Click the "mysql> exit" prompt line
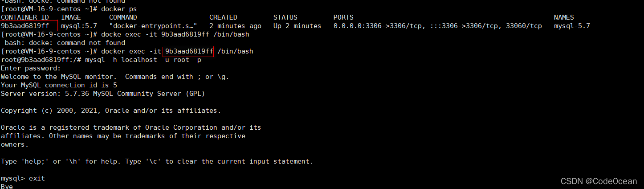The width and height of the screenshot is (644, 189). tap(23, 178)
